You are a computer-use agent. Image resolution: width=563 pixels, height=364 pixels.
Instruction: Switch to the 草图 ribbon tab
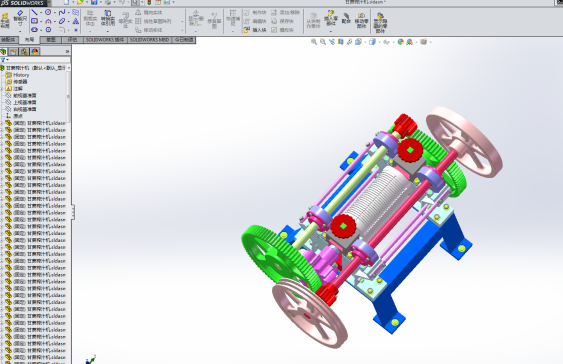click(51, 40)
